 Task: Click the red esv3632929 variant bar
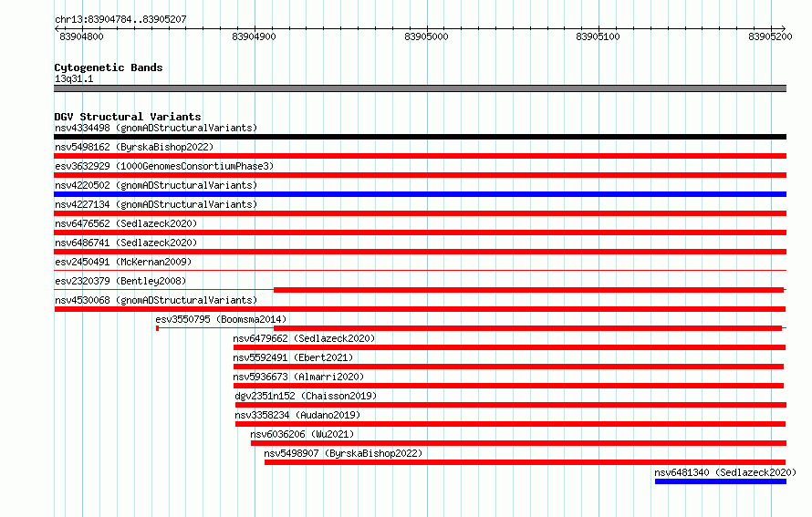(x=420, y=175)
